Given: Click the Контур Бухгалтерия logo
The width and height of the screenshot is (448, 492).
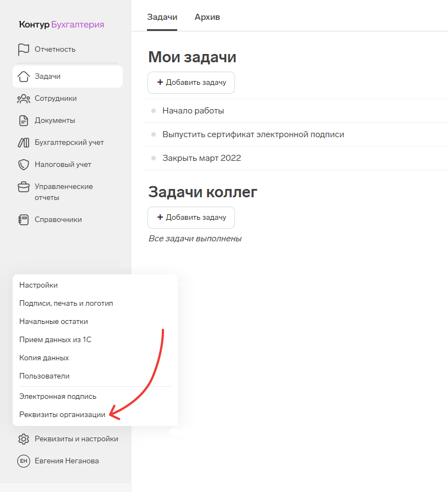Looking at the screenshot, I should click(x=61, y=24).
